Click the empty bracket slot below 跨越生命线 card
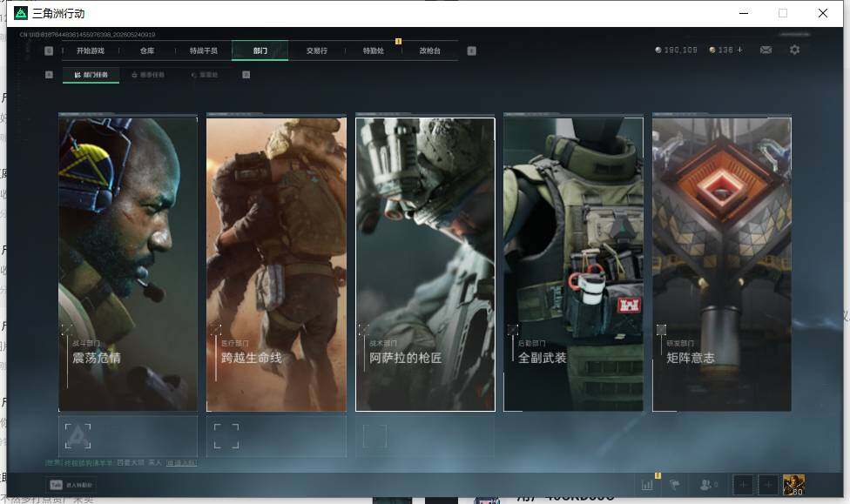 tap(226, 436)
